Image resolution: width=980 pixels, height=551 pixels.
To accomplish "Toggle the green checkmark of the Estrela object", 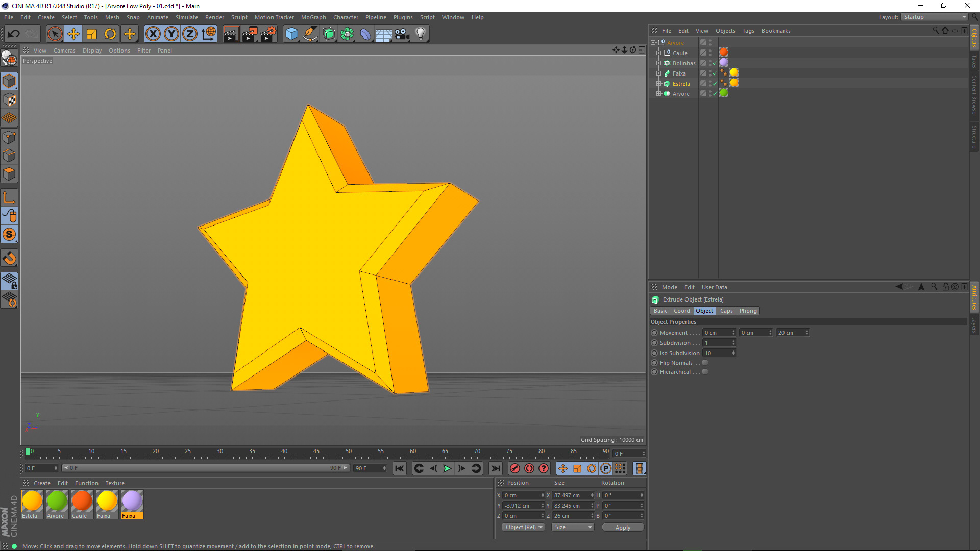I will coord(715,84).
